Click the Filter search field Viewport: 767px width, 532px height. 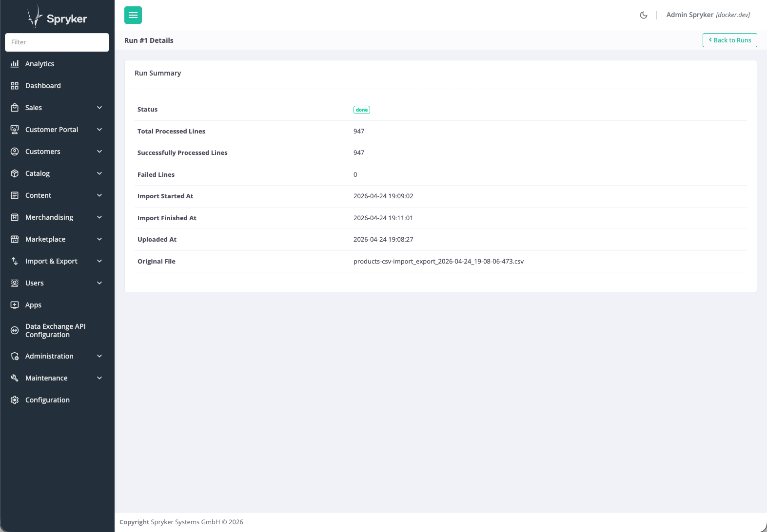pos(57,42)
